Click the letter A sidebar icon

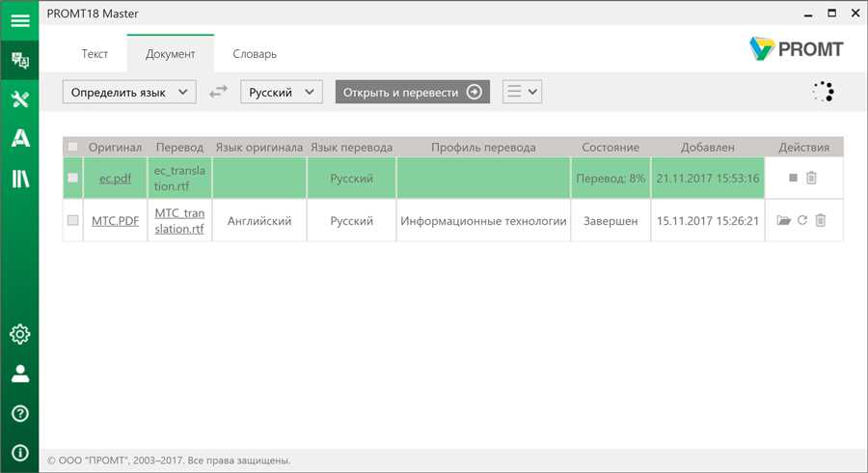tap(20, 138)
